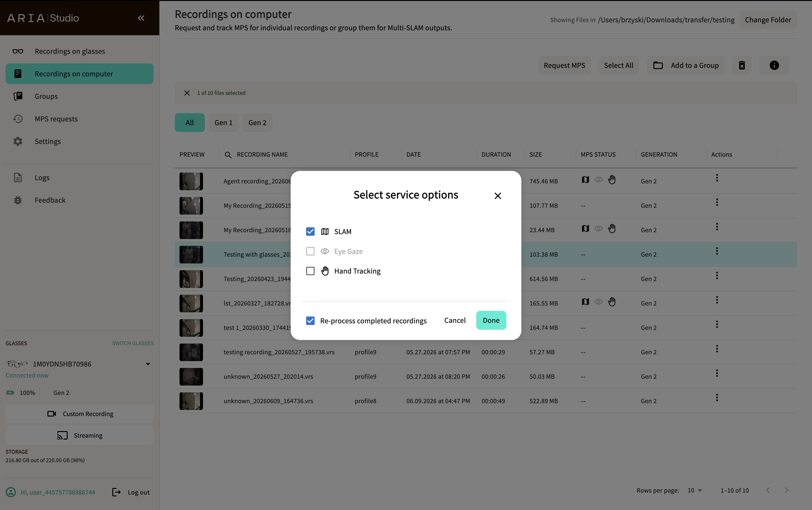The height and width of the screenshot is (510, 812).
Task: Open actions menu for unknown_20260527_202014.vrs
Action: [717, 374]
